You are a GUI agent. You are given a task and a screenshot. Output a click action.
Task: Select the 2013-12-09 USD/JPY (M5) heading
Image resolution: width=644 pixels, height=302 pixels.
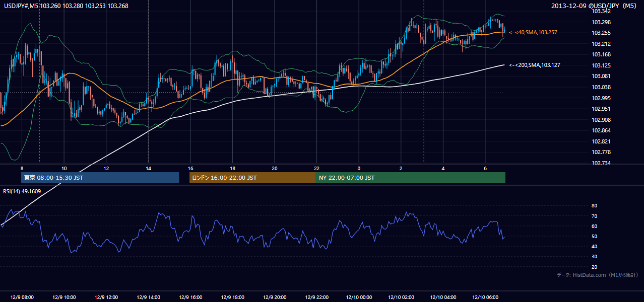coord(595,6)
